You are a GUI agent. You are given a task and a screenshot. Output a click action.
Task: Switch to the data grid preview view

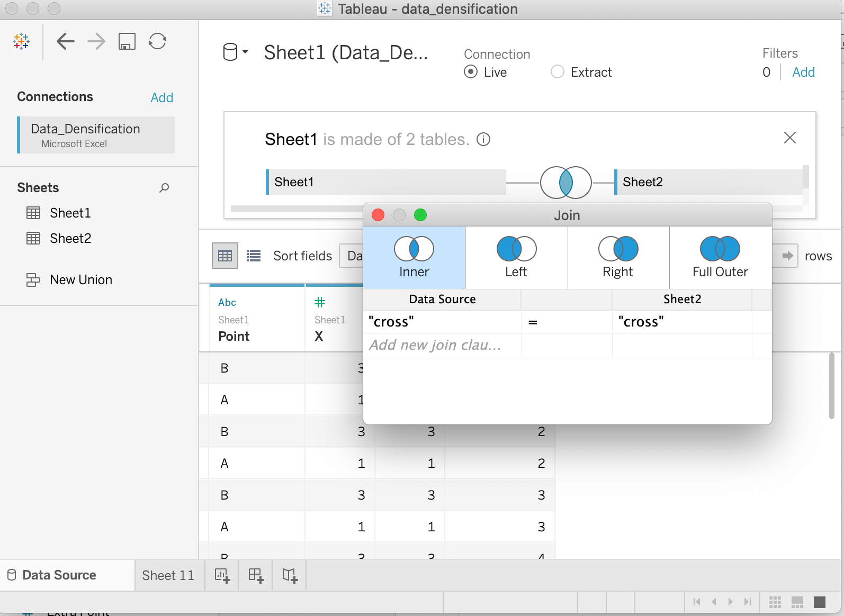click(225, 256)
